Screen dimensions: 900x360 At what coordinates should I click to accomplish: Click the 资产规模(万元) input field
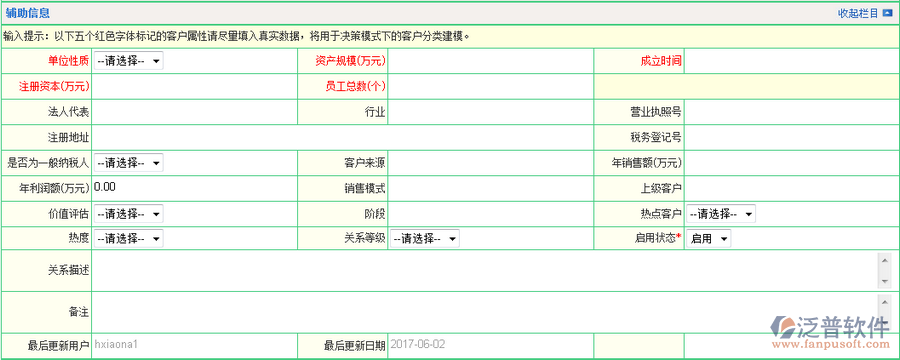click(x=491, y=61)
